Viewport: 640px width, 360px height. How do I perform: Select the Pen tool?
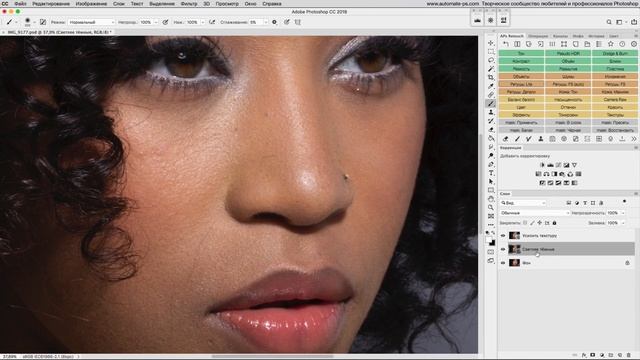click(491, 164)
